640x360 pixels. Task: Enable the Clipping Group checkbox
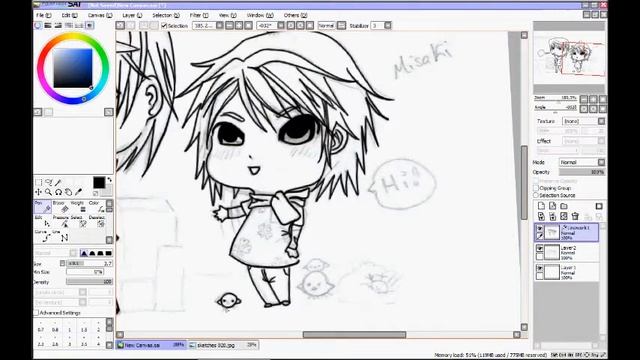tap(536, 188)
